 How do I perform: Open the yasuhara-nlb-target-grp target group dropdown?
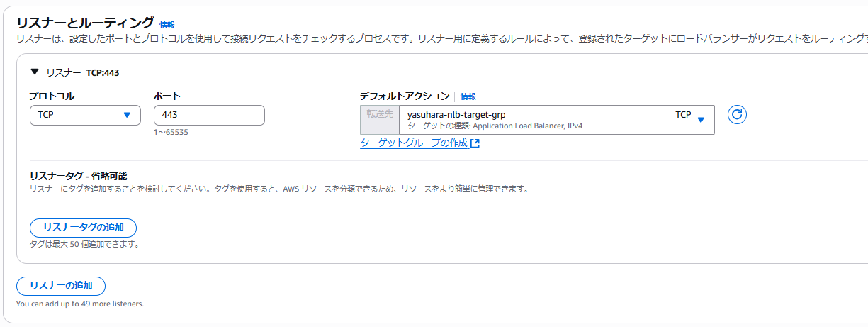coord(557,120)
